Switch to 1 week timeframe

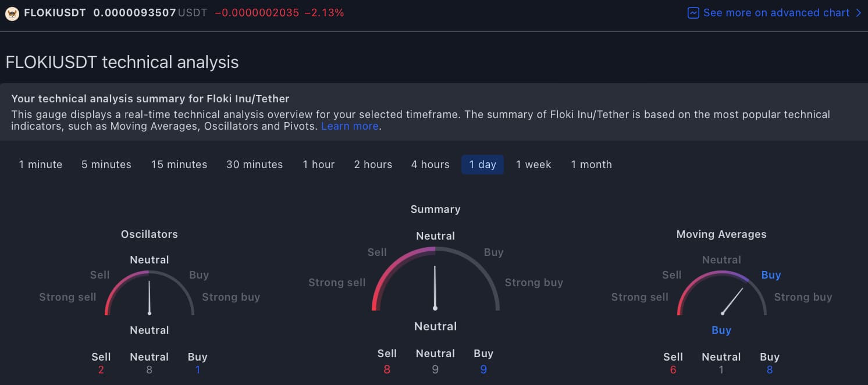point(533,165)
